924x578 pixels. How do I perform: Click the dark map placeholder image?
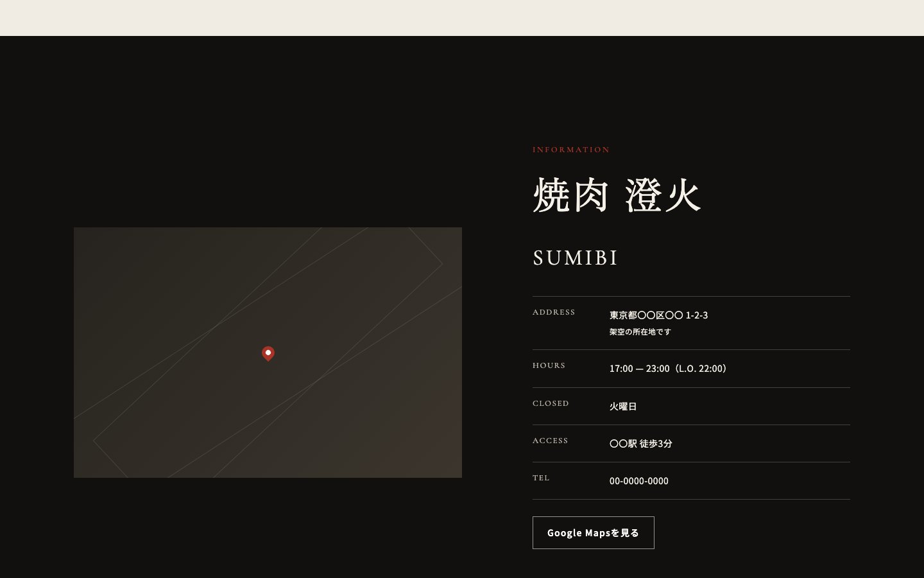coord(268,353)
